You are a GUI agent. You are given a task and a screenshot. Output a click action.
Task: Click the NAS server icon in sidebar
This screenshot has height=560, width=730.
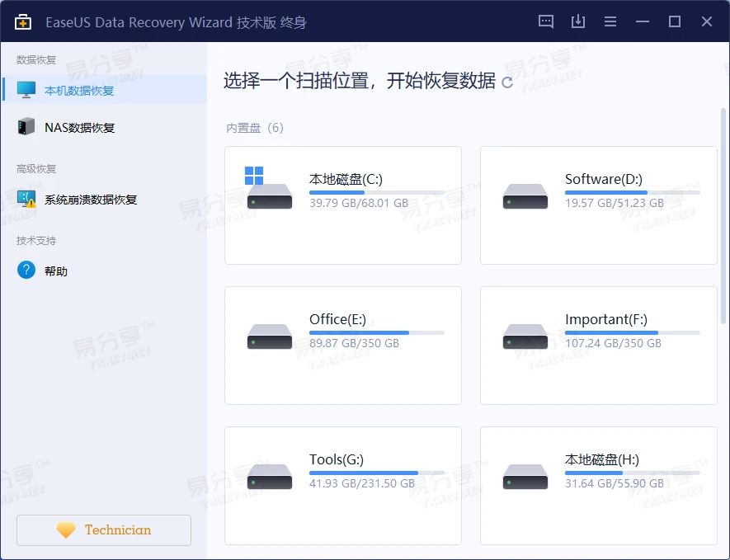[26, 126]
